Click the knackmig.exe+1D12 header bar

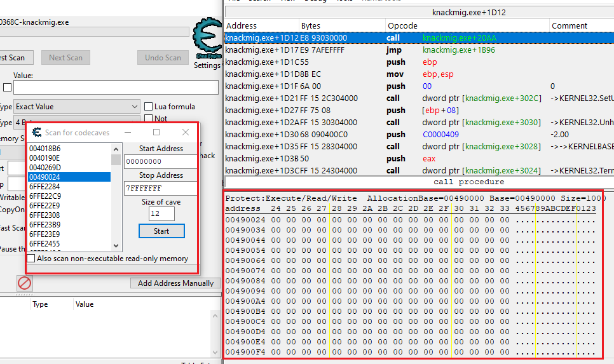point(420,12)
